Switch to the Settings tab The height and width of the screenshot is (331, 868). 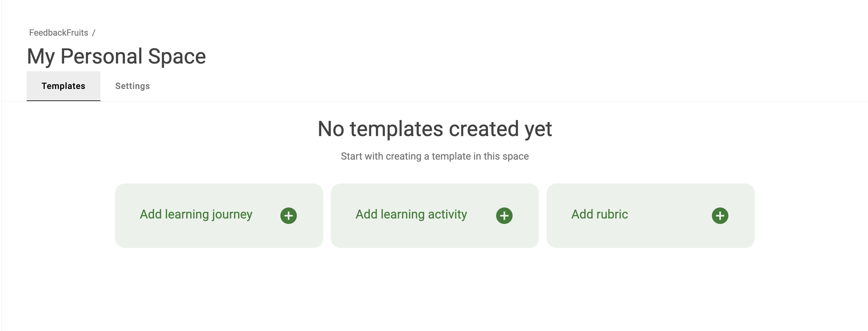click(132, 86)
